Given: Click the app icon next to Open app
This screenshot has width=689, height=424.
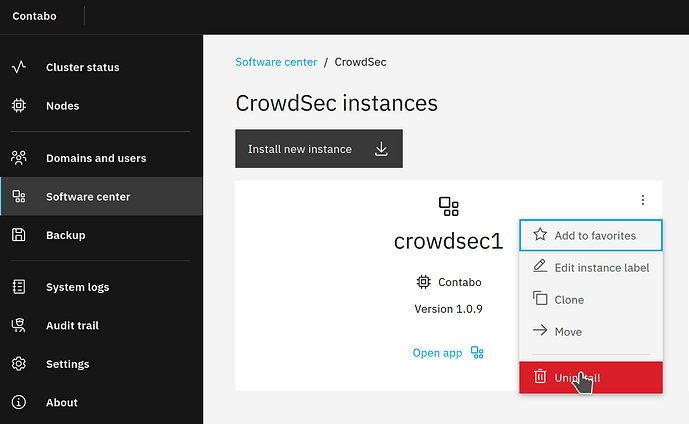Looking at the screenshot, I should (477, 352).
